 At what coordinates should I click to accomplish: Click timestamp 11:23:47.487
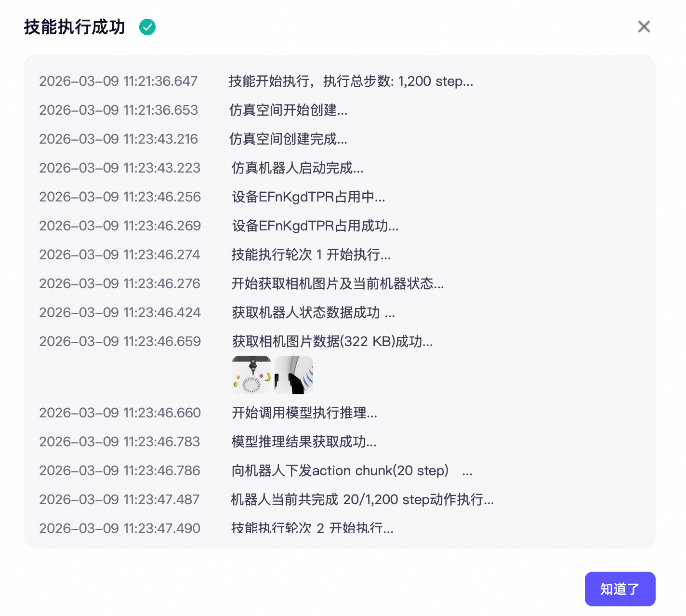119,499
